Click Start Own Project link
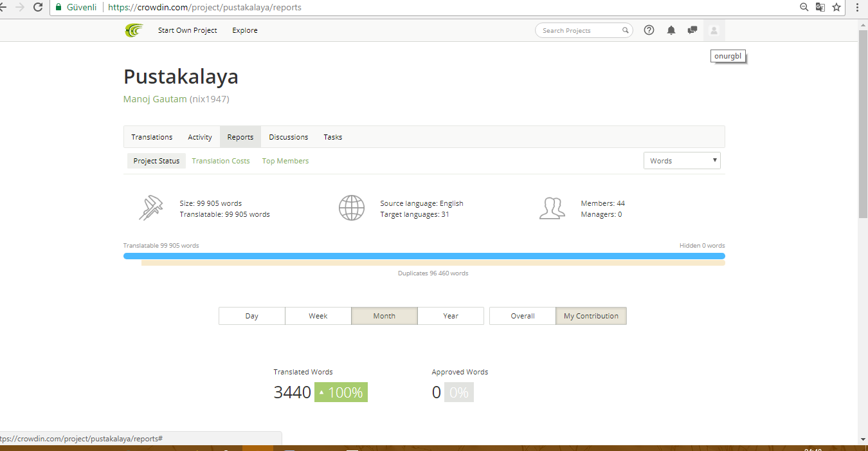Viewport: 868px width, 451px height. [188, 30]
